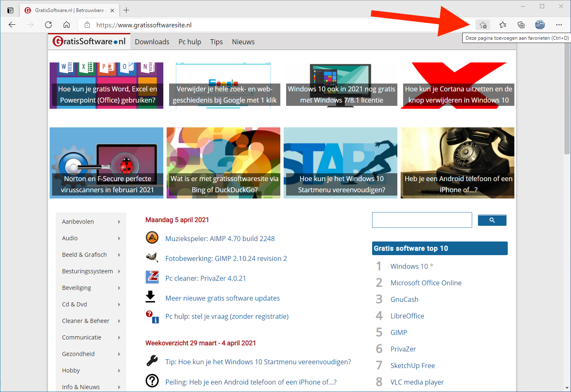Expand the Audio category submenu
This screenshot has width=571, height=392.
119,238
